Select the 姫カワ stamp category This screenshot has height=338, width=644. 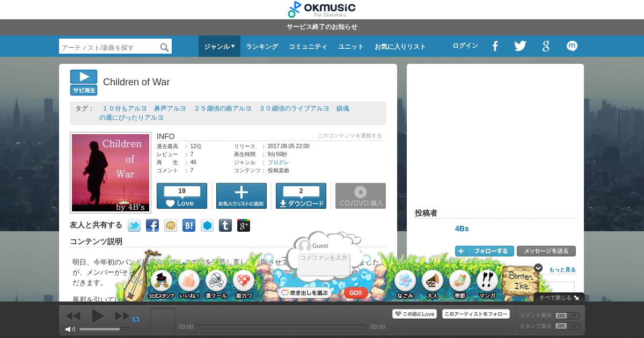click(x=244, y=284)
